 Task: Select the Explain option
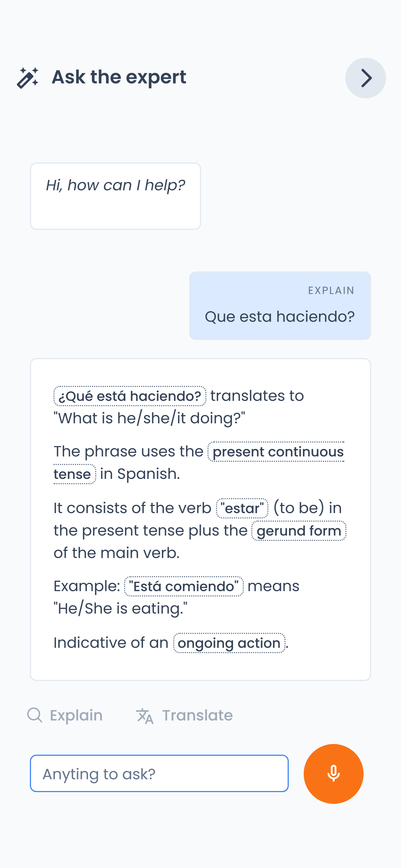tap(65, 715)
